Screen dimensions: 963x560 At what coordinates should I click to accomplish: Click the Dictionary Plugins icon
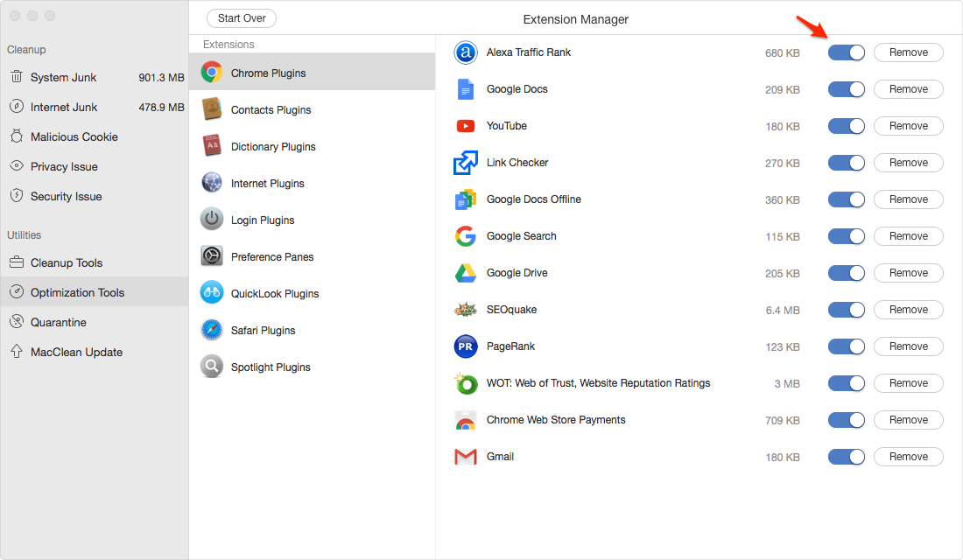212,146
